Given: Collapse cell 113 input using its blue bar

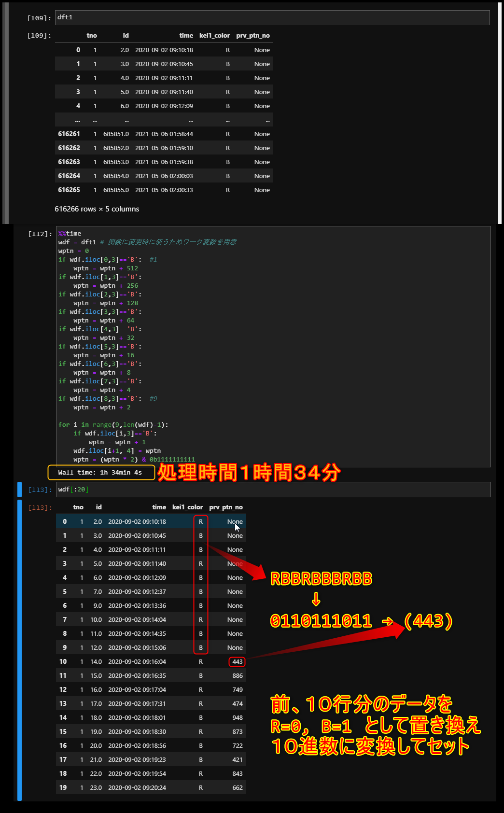Looking at the screenshot, I should (19, 490).
